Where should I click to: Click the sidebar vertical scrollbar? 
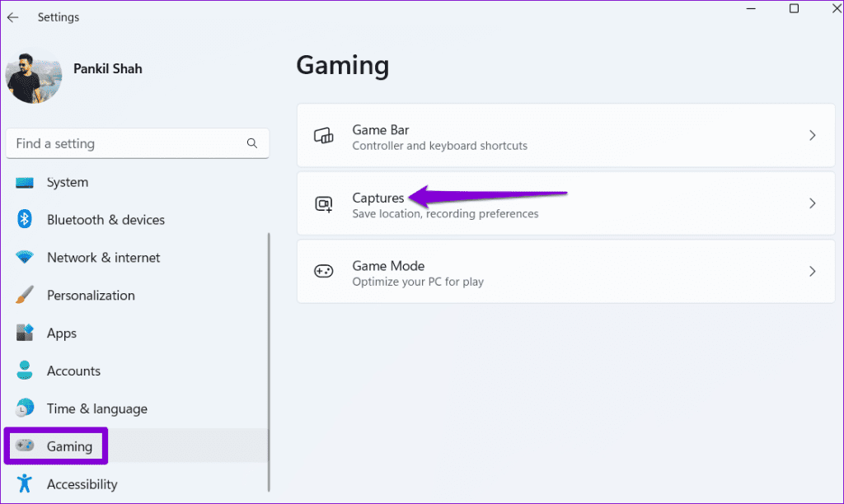coord(269,362)
